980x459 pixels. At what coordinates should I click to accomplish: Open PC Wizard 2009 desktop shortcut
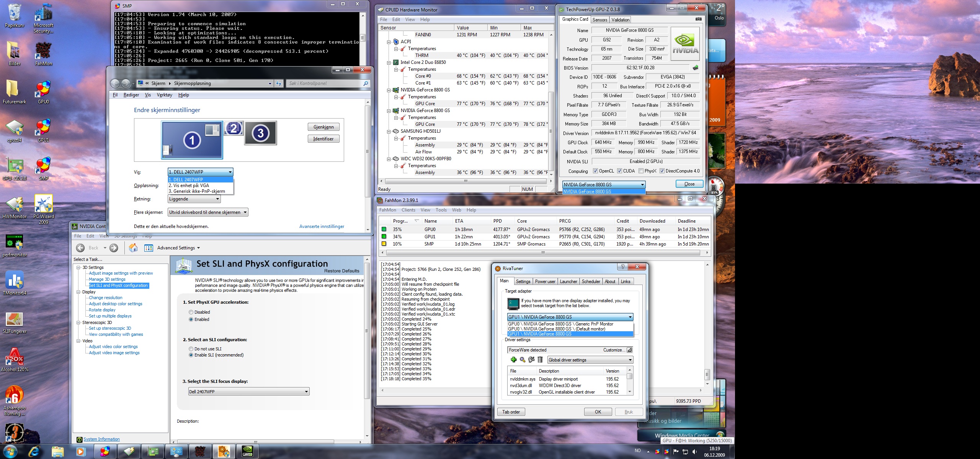click(x=44, y=209)
